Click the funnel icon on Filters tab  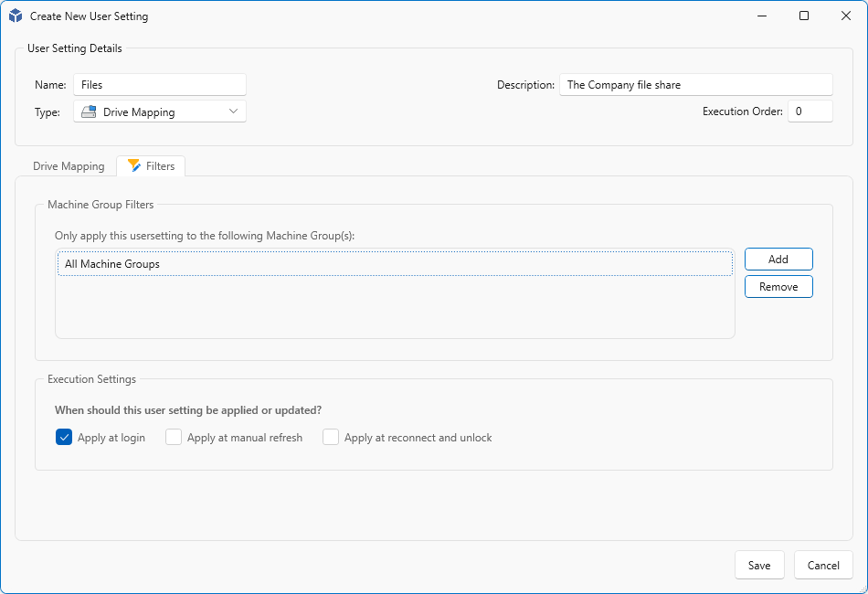pyautogui.click(x=134, y=165)
